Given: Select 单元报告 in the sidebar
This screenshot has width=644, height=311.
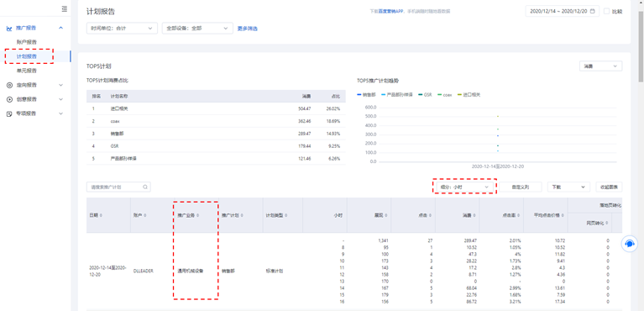Looking at the screenshot, I should [27, 71].
